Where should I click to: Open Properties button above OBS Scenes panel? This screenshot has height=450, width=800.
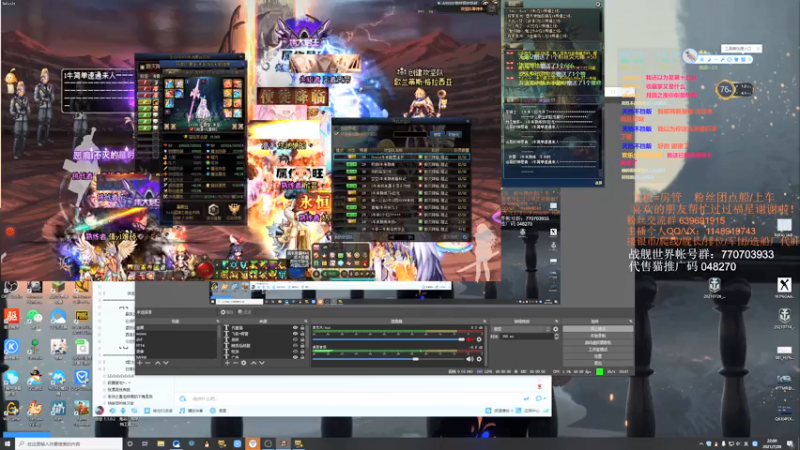point(227,312)
